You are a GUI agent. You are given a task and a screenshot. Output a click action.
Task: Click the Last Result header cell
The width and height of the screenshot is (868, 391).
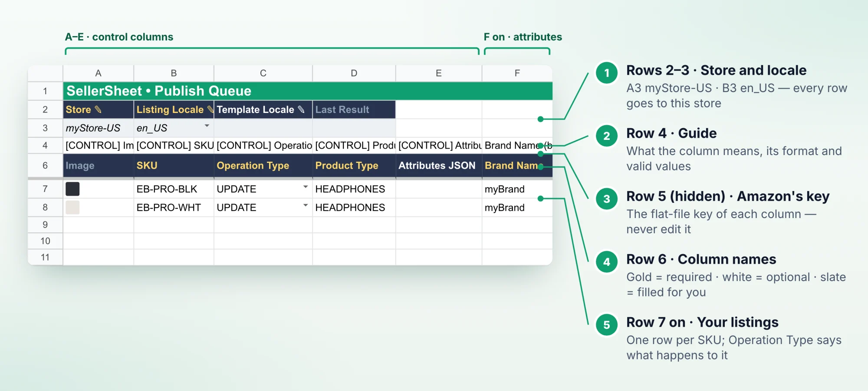point(354,109)
